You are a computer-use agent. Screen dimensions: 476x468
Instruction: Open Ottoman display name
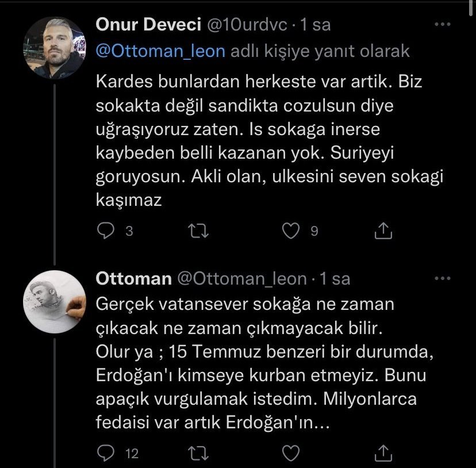click(133, 279)
